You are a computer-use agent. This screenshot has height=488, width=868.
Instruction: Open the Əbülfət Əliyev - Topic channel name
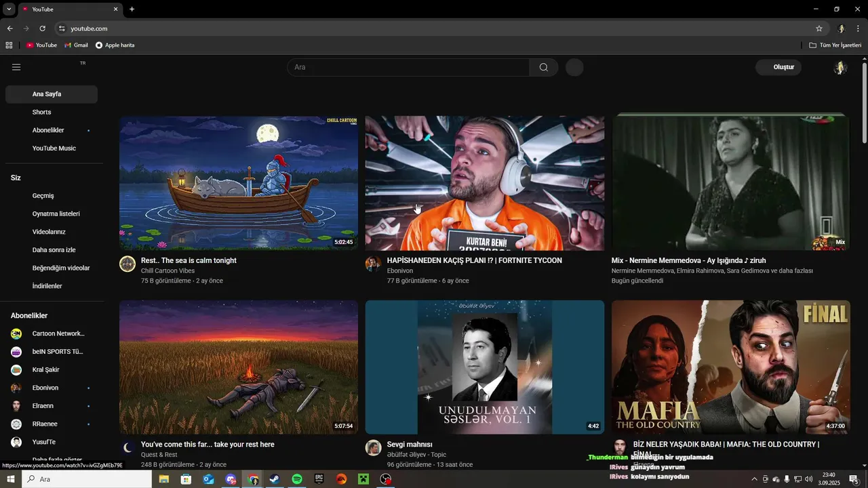(x=416, y=455)
